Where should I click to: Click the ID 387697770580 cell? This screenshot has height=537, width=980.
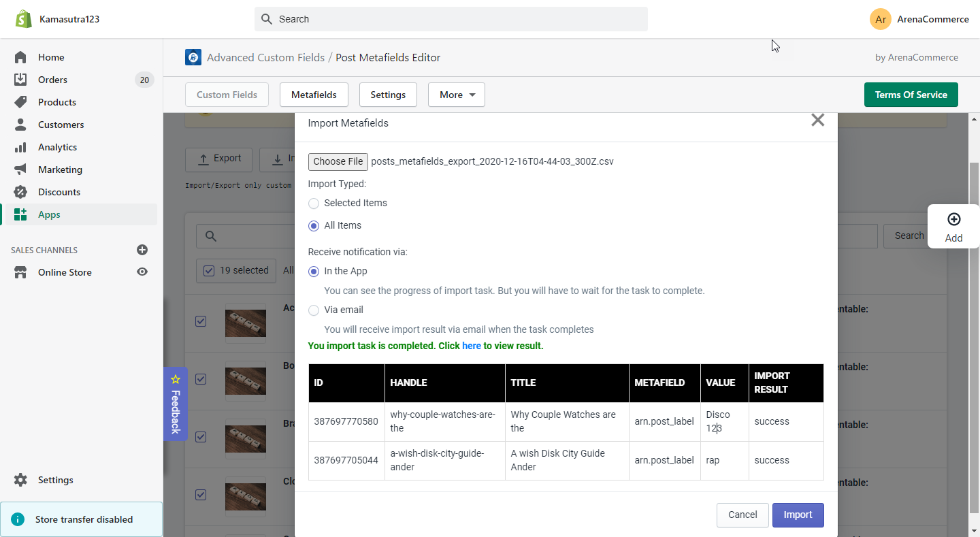click(346, 421)
